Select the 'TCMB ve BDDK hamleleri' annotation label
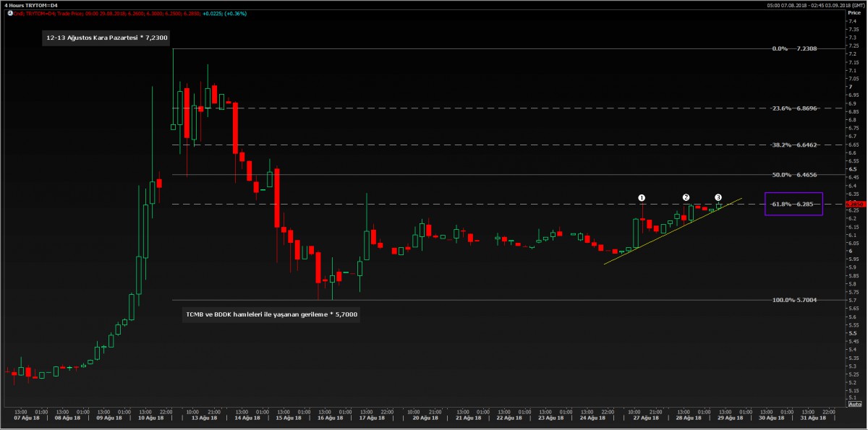The image size is (868, 430). [271, 314]
